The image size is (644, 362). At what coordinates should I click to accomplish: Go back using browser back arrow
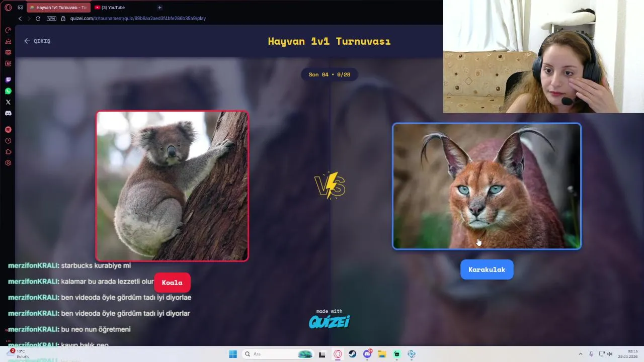(20, 19)
